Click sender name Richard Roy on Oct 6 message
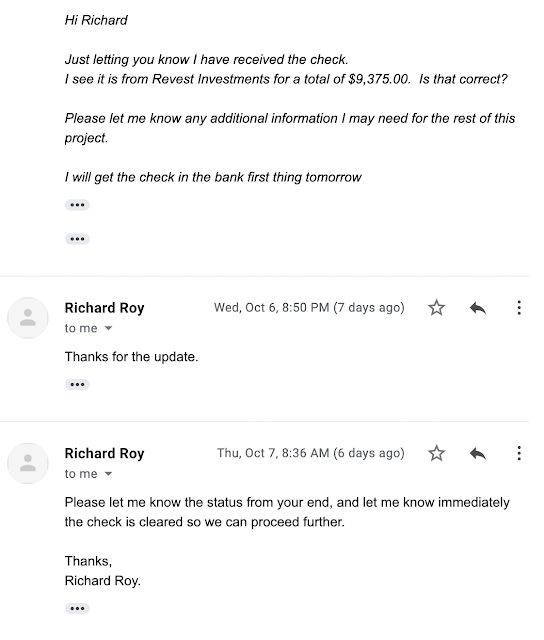This screenshot has height=640, width=544. point(104,308)
